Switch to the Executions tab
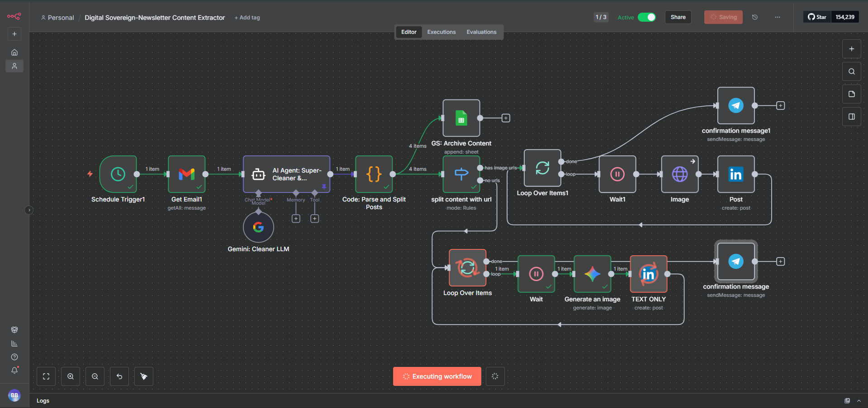The height and width of the screenshot is (408, 868). click(441, 32)
